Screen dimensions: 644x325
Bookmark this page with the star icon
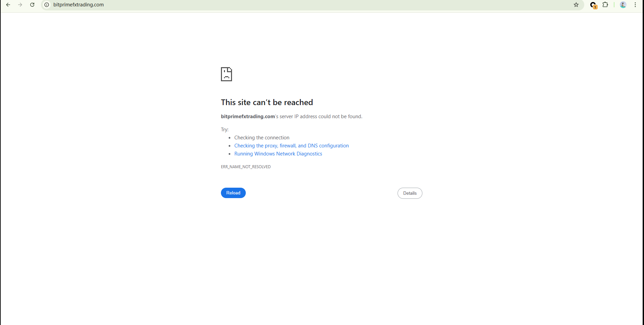[x=576, y=5]
